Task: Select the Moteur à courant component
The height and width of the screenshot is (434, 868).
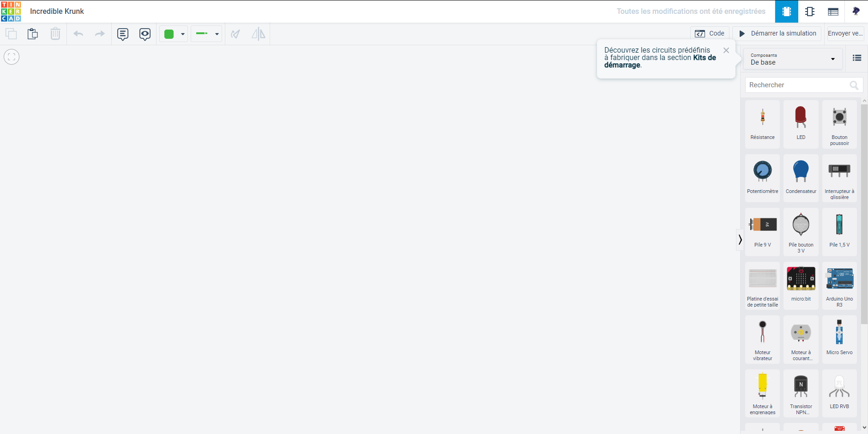Action: click(x=801, y=340)
